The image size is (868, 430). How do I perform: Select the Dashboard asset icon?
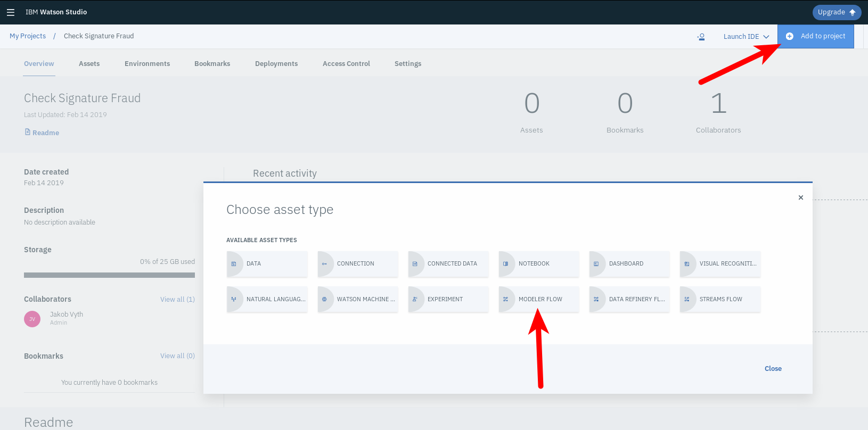[x=596, y=264]
